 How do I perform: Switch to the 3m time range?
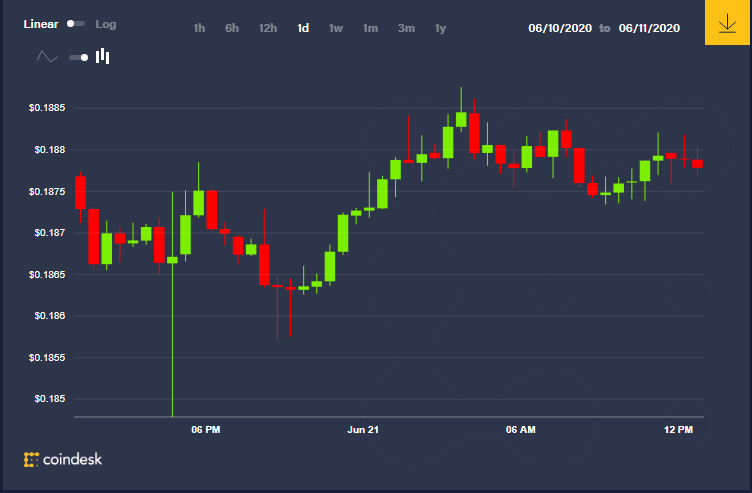click(x=406, y=28)
